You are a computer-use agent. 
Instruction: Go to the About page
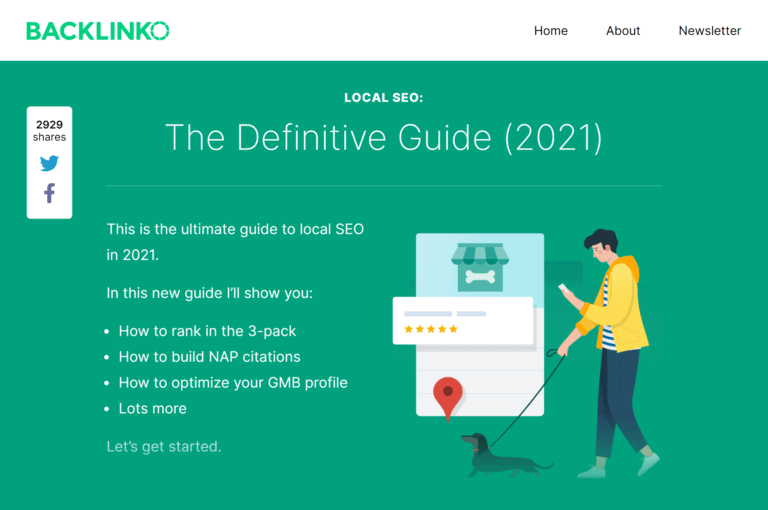click(623, 30)
